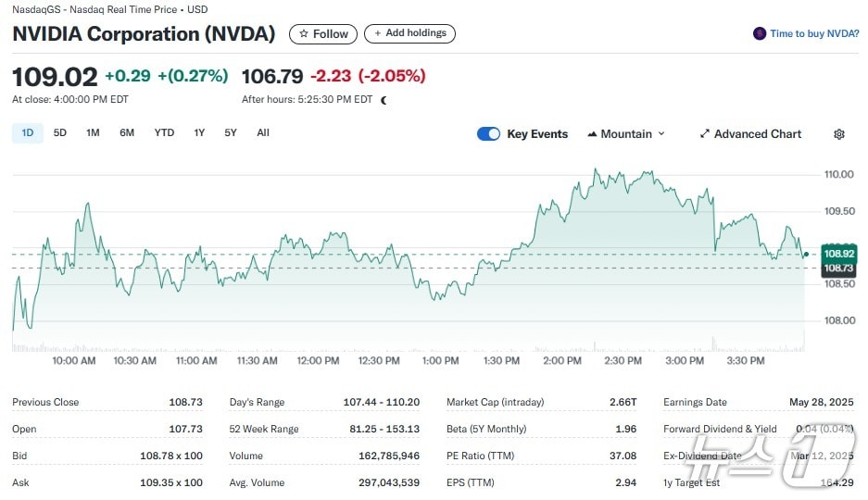The image size is (868, 500).
Task: Click the star icon in Follow button
Action: 304,34
